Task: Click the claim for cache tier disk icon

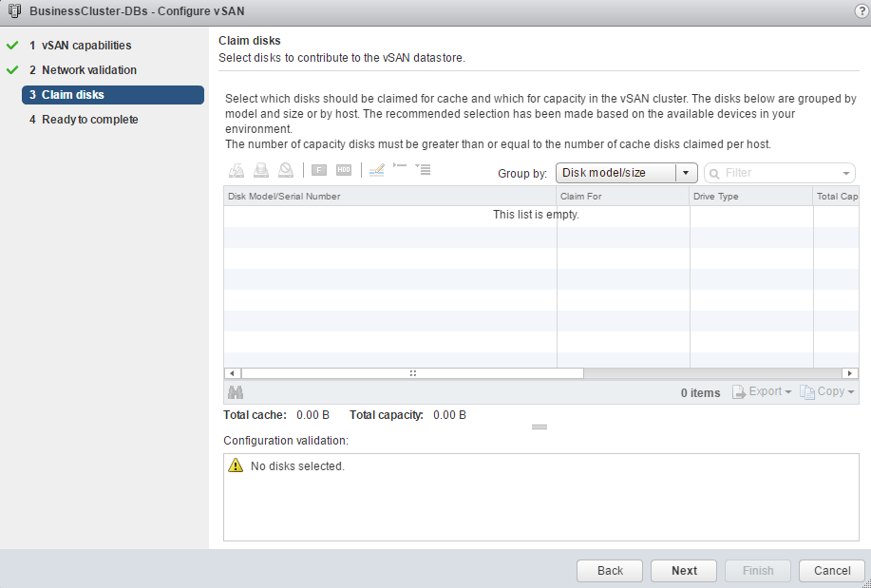Action: (x=237, y=171)
